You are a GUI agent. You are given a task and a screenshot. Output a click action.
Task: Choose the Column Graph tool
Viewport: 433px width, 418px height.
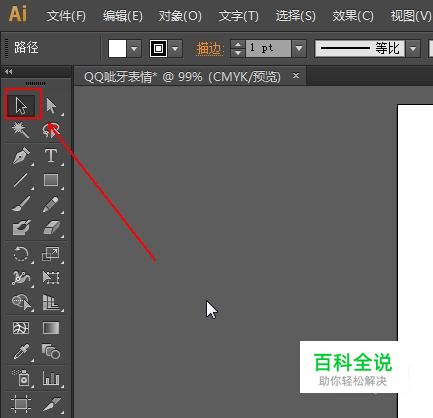pos(52,378)
